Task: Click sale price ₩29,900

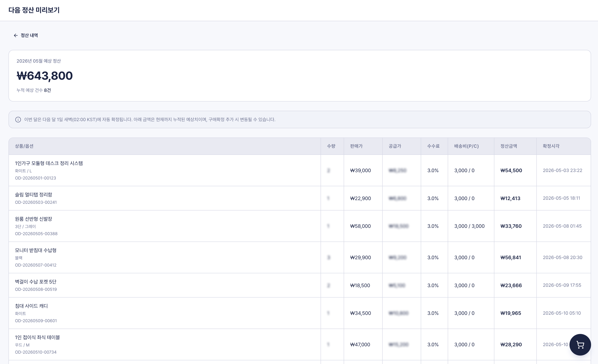Action: (360, 257)
